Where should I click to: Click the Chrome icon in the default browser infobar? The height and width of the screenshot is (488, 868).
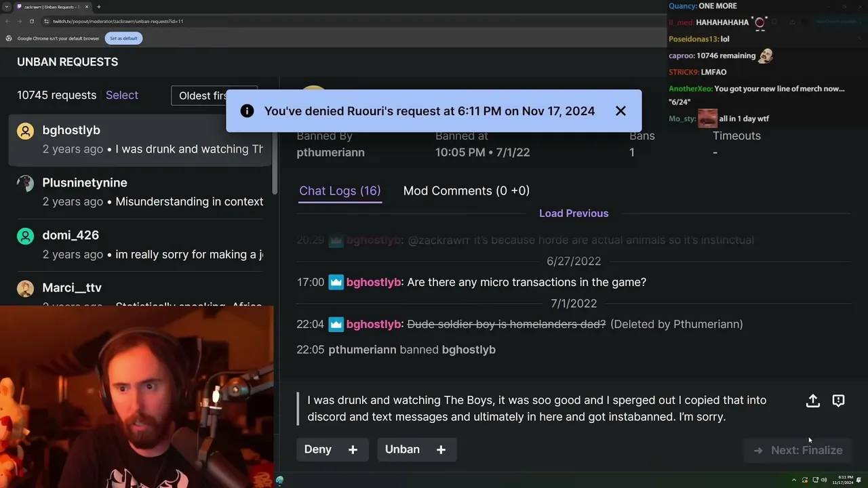click(8, 38)
